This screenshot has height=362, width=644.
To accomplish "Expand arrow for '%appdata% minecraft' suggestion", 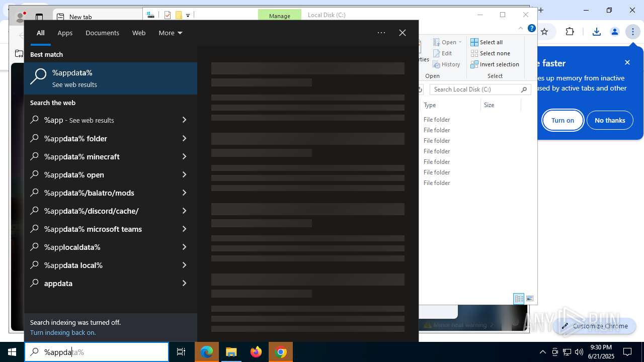I will pos(184,156).
